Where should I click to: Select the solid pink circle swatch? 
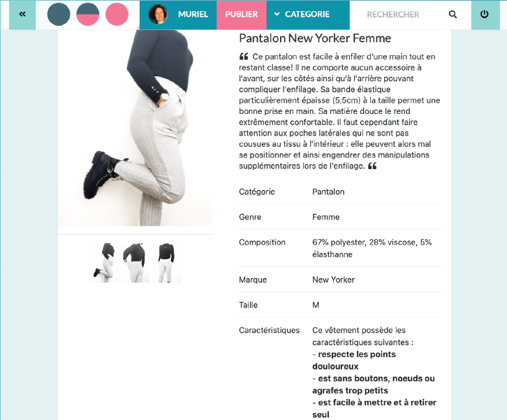117,14
